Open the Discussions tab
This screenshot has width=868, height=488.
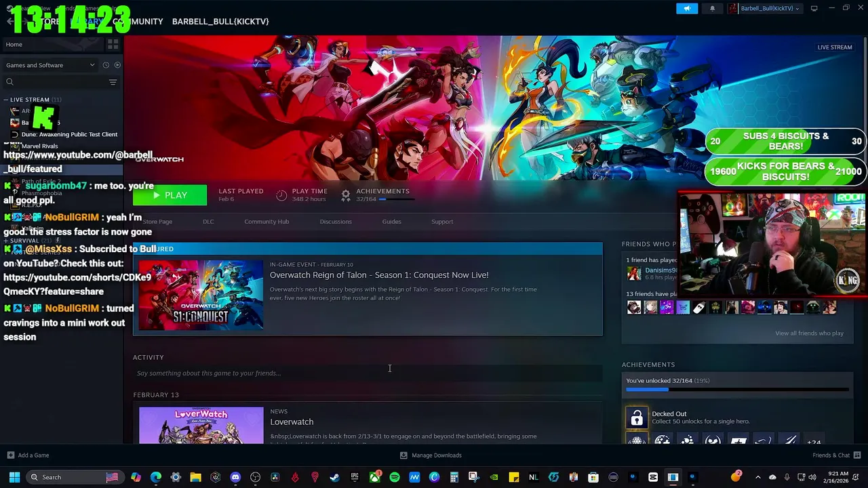(336, 222)
